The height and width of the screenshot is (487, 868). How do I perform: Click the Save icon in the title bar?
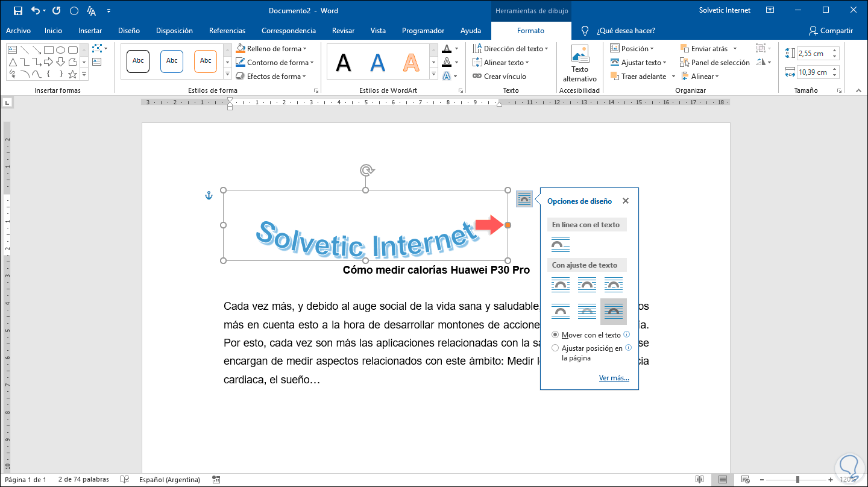17,10
